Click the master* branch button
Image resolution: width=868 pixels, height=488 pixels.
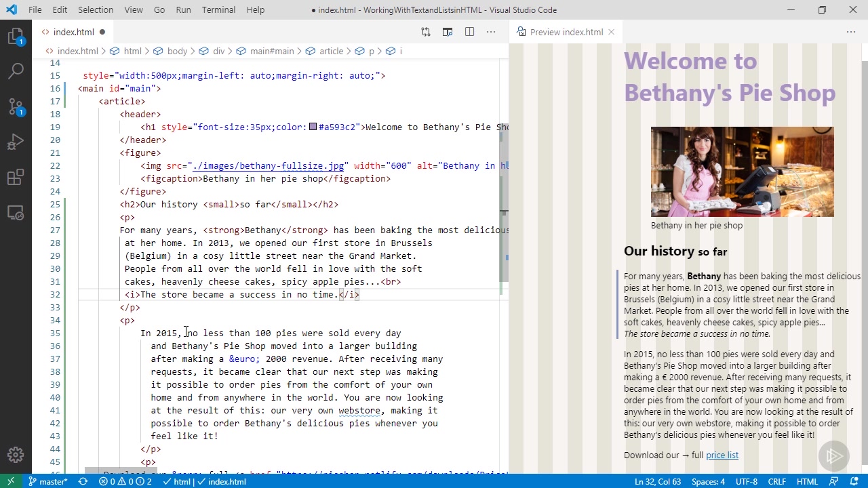[x=47, y=482]
